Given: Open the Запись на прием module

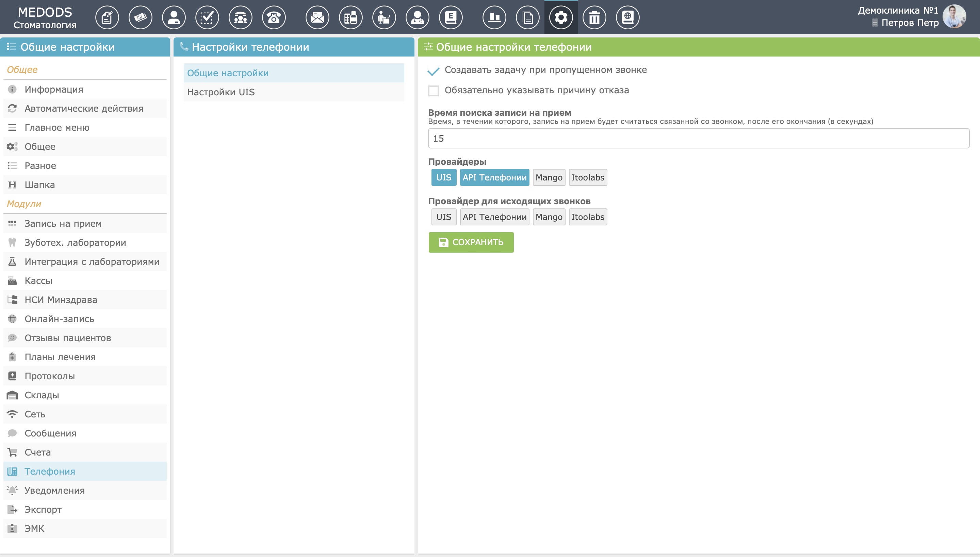Looking at the screenshot, I should coord(85,223).
